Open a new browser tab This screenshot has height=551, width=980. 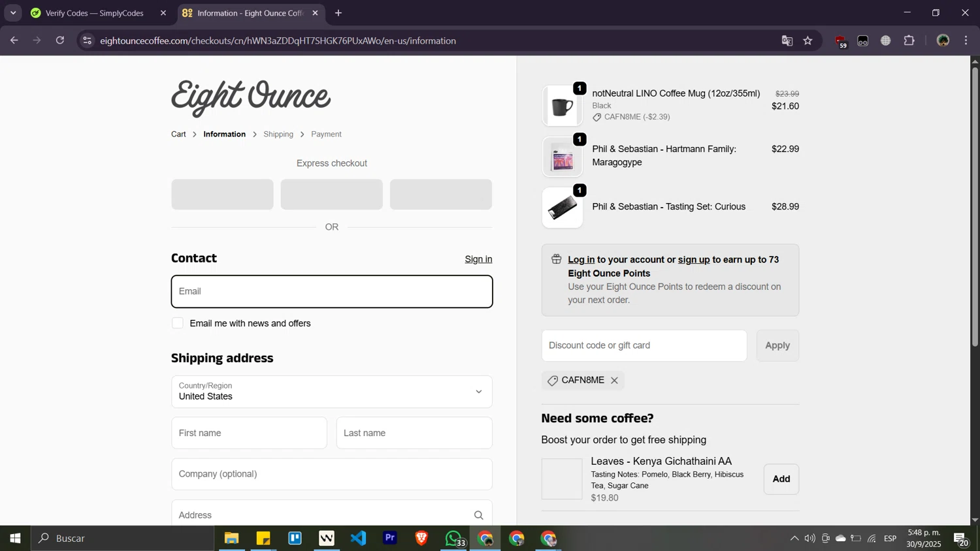[x=338, y=13]
